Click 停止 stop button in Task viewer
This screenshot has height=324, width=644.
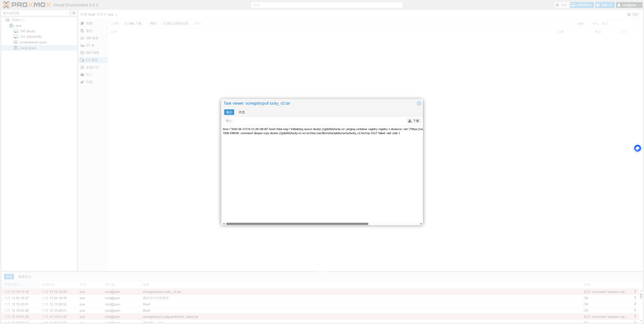click(229, 121)
